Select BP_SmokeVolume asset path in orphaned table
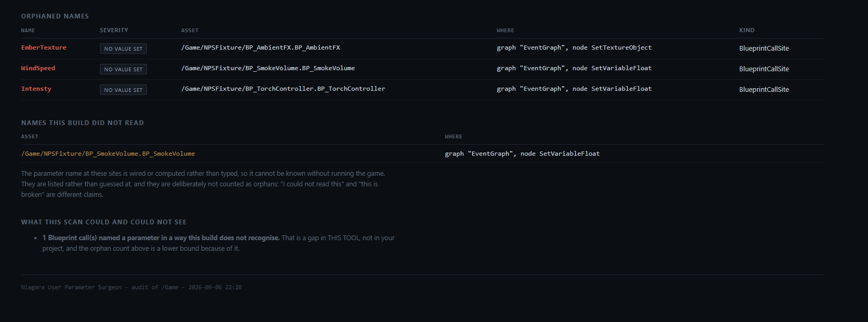Screen dimensions: 868x322 [x=268, y=68]
